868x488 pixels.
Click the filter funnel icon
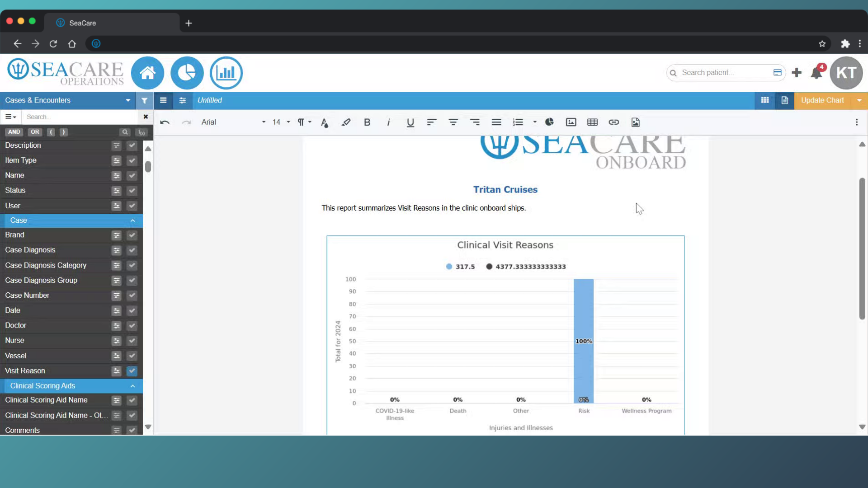pyautogui.click(x=144, y=100)
